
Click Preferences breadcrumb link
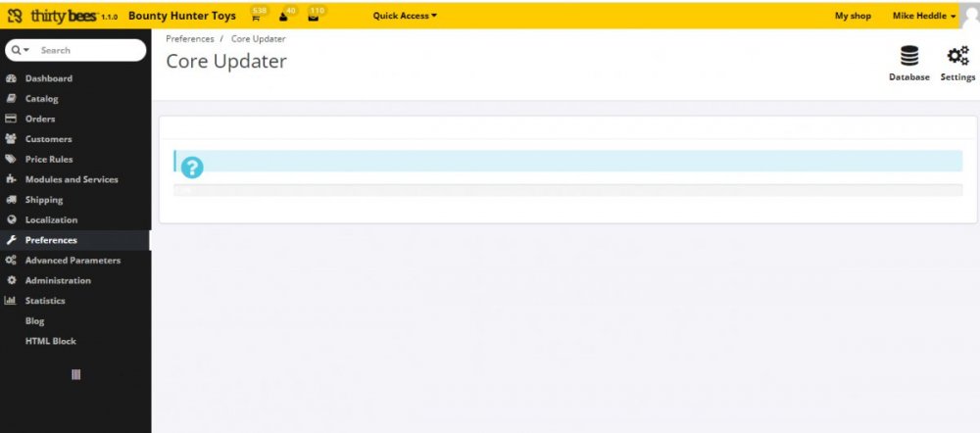click(190, 39)
